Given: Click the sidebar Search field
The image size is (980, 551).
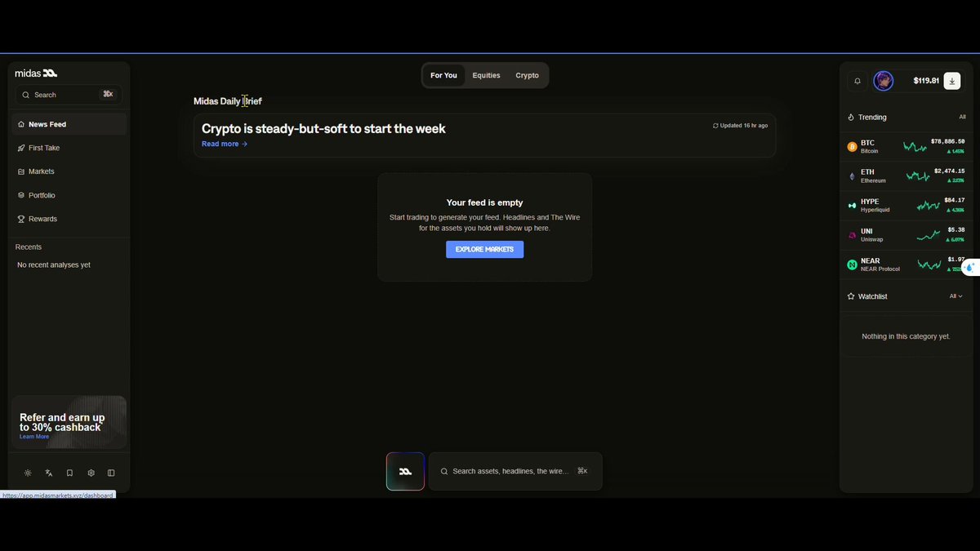Looking at the screenshot, I should click(69, 95).
